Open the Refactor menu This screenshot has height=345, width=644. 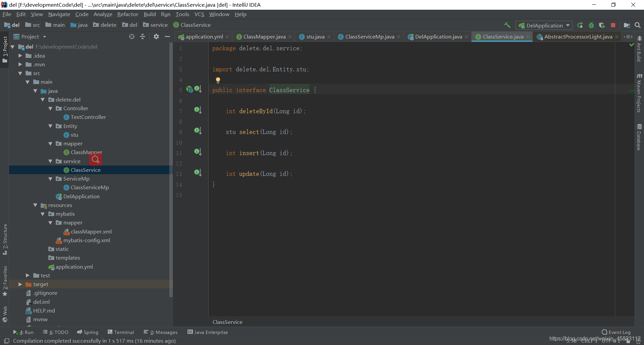(x=127, y=14)
